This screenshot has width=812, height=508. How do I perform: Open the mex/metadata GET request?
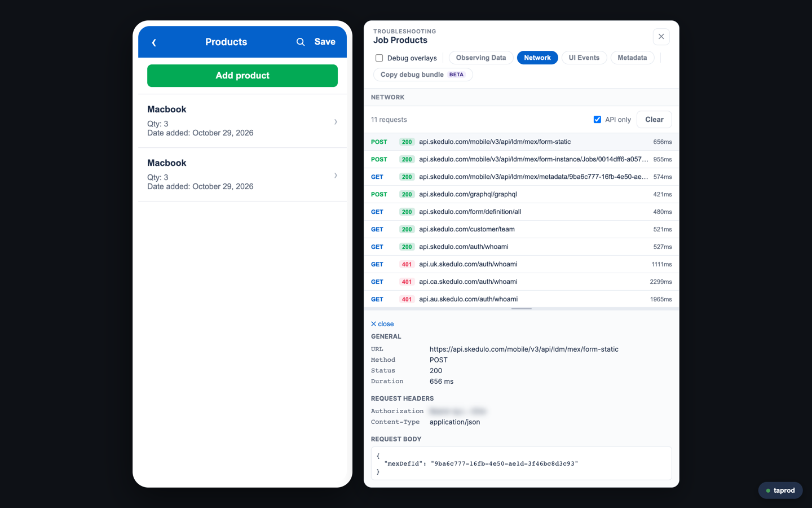point(522,177)
